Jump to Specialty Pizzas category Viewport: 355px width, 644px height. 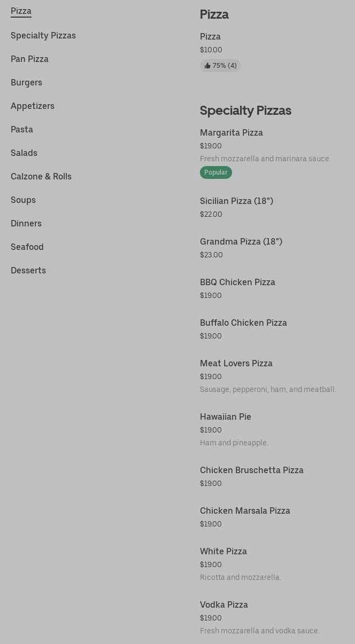coord(43,35)
